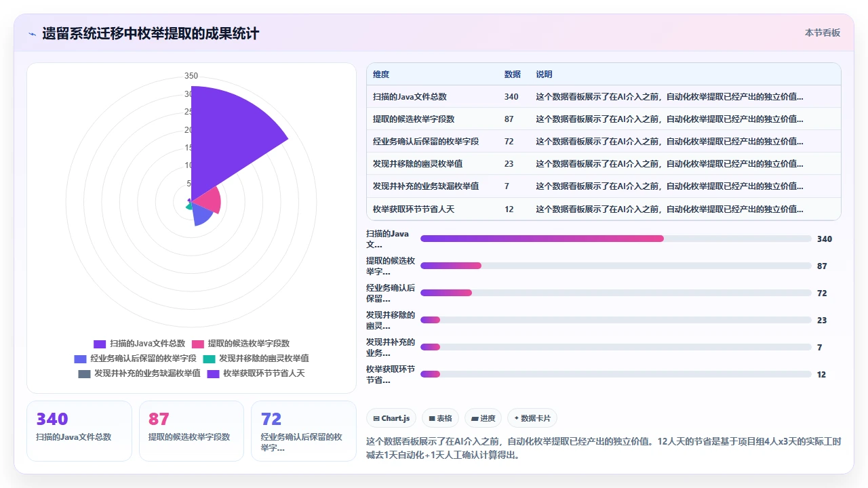Select the 表格 tag chip
This screenshot has width=868, height=488.
pos(440,418)
